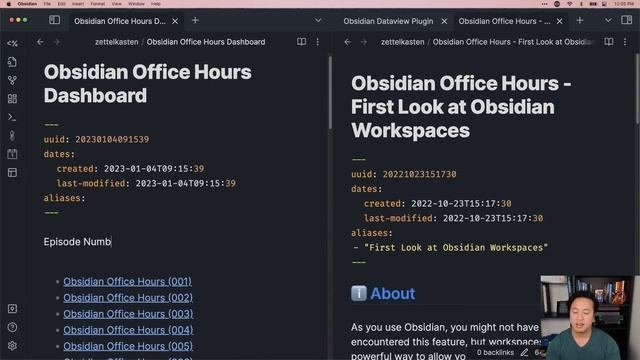Click zettelkasten breadcrumb in left pane
This screenshot has height=360, width=640.
[x=116, y=42]
